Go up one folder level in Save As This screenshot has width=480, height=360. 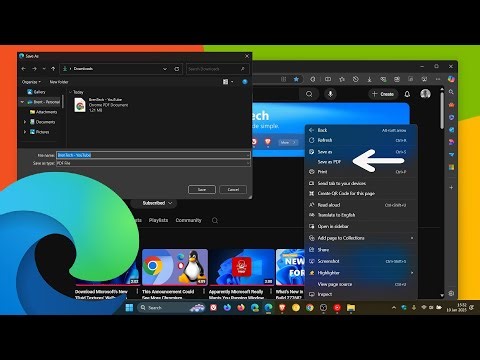click(53, 69)
